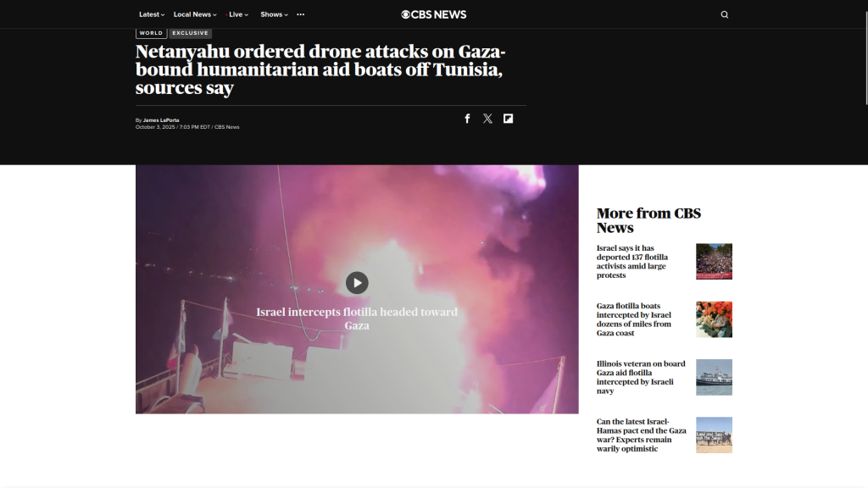Select the EXCLUSIVE tag label
This screenshot has width=868, height=488.
pos(190,33)
